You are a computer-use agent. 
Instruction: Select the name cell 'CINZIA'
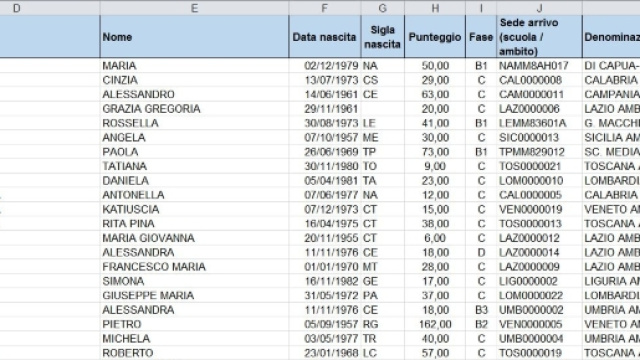pos(194,80)
